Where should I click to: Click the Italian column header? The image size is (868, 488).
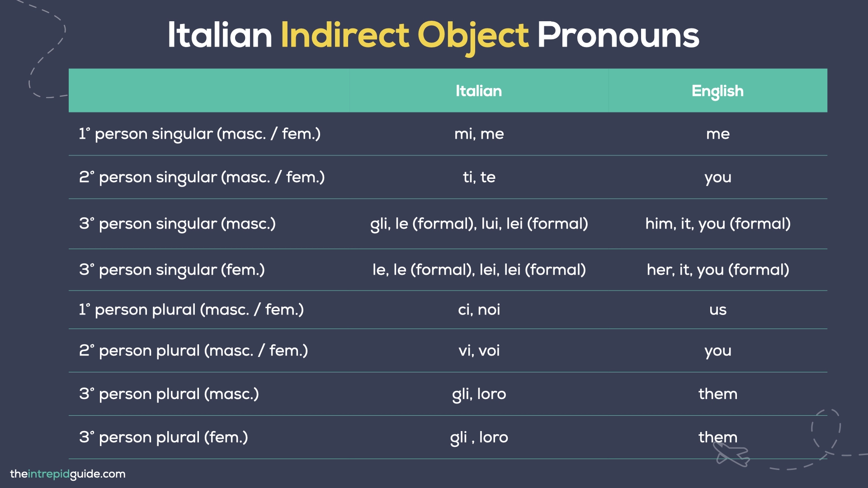479,91
